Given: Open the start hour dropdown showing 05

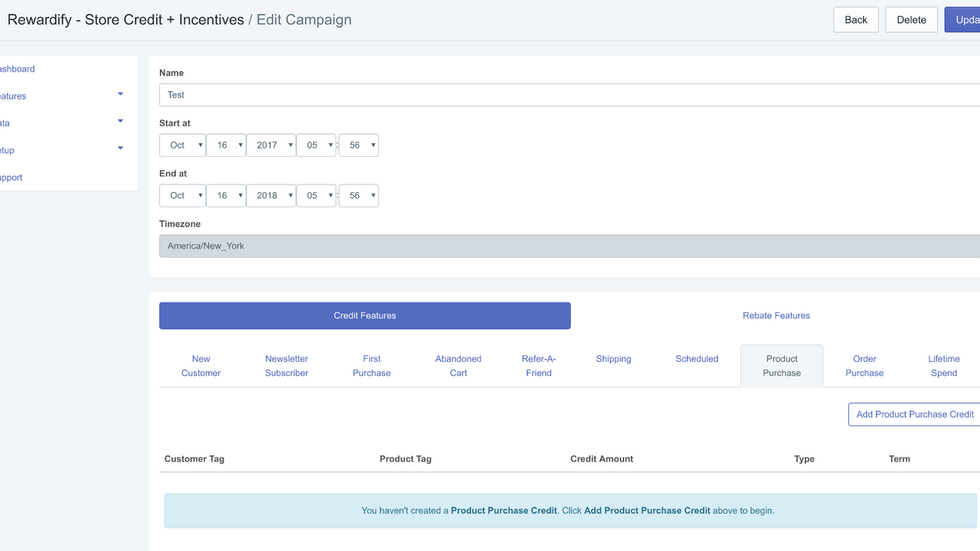Looking at the screenshot, I should (x=316, y=145).
